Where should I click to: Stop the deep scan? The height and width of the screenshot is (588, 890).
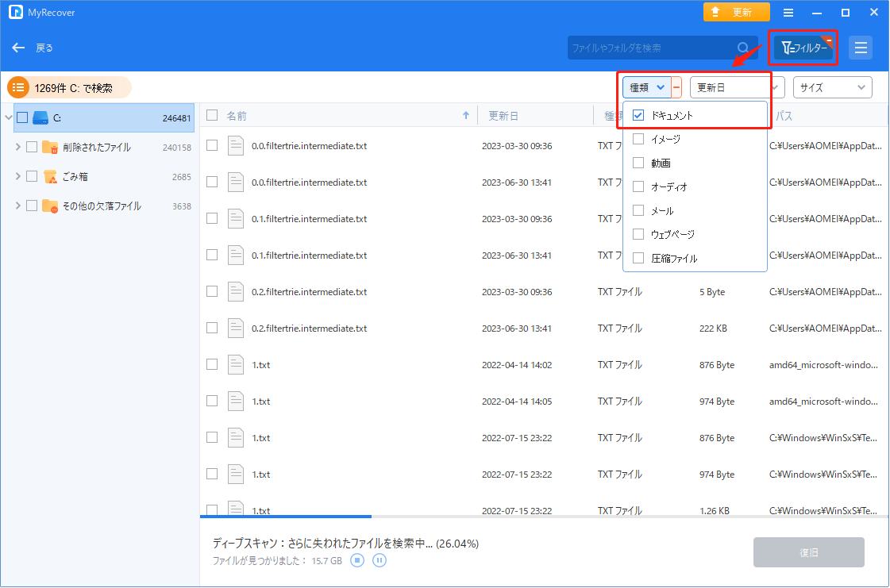pos(357,561)
